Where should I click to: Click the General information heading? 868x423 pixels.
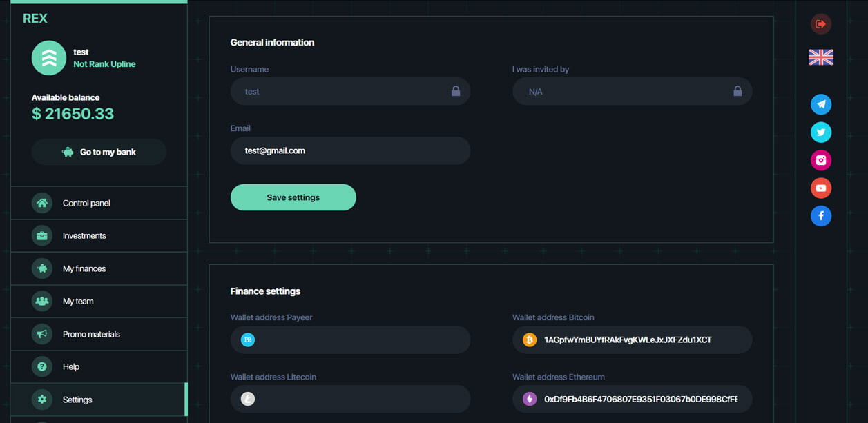pos(272,42)
